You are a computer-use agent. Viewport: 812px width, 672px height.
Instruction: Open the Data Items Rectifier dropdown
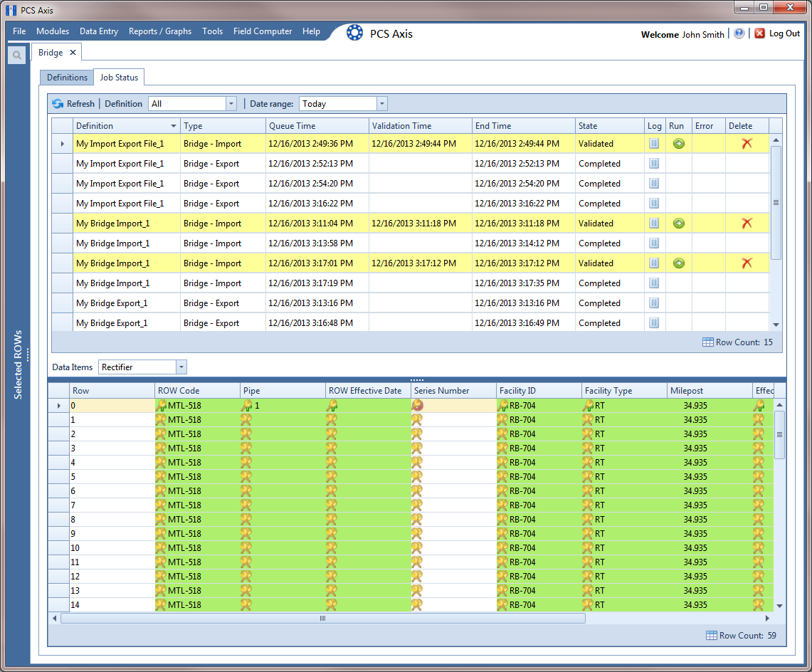pos(181,367)
